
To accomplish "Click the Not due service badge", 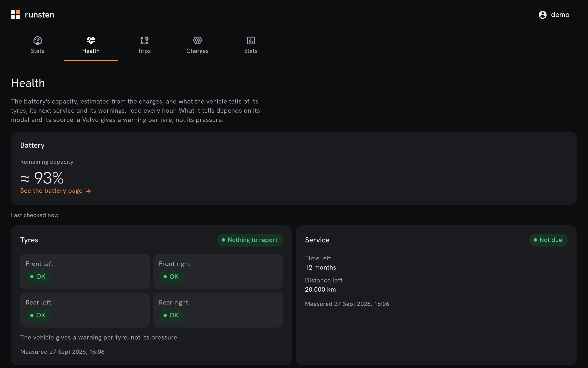I will coord(548,240).
